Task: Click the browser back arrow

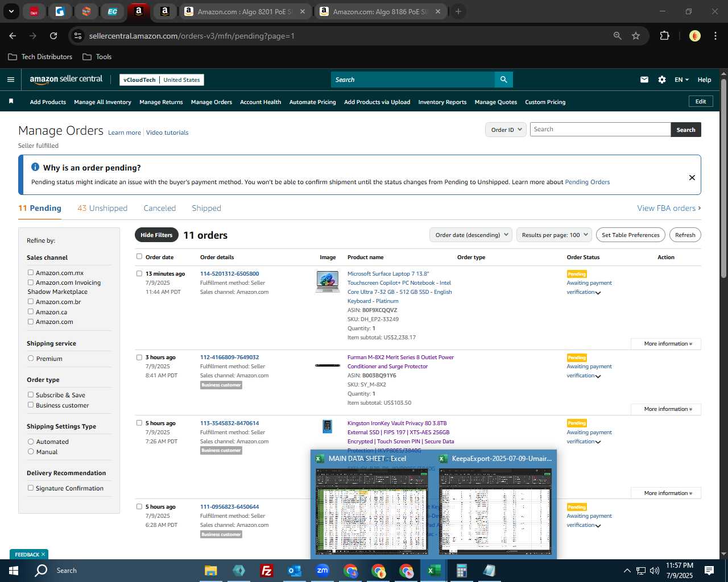Action: [13, 36]
